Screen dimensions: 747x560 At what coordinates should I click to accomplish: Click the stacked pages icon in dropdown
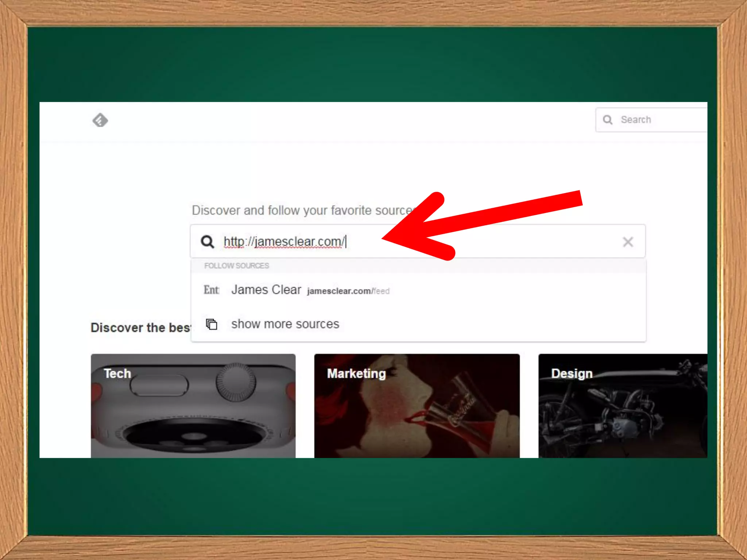pyautogui.click(x=212, y=324)
